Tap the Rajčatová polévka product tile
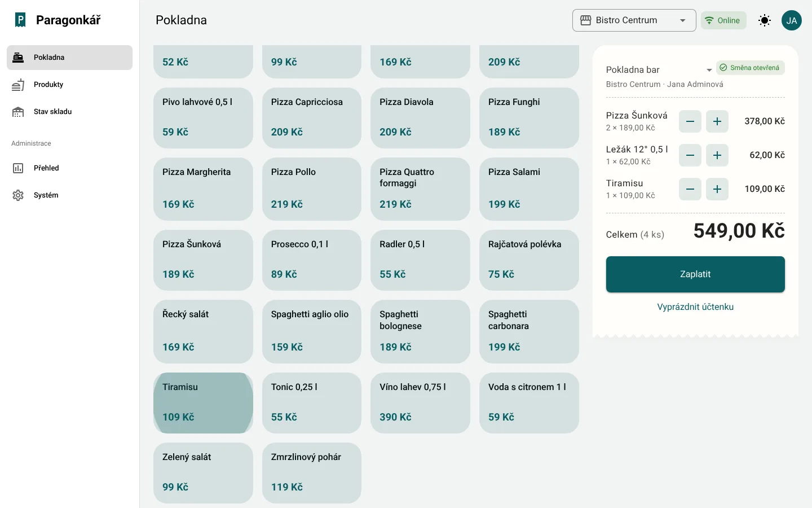The width and height of the screenshot is (812, 508). tap(529, 260)
